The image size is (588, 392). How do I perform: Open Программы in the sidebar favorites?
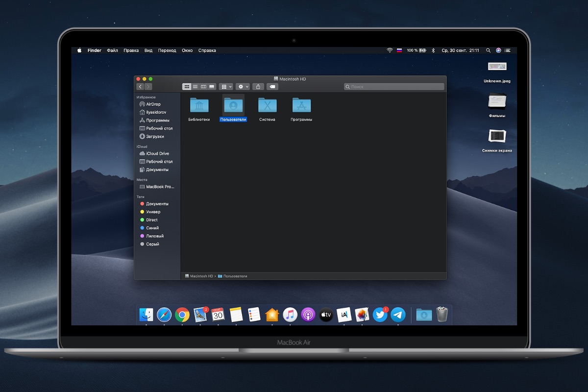[x=154, y=121]
